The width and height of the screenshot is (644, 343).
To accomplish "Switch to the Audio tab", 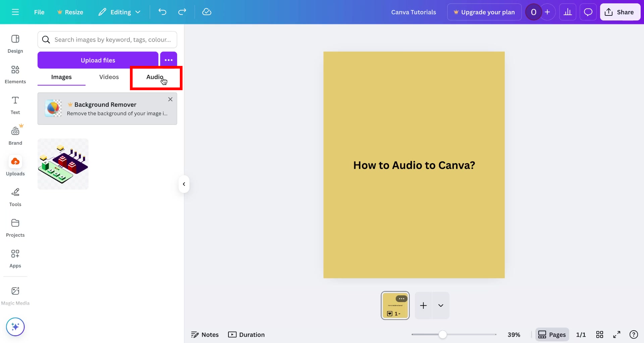I will coord(155,77).
